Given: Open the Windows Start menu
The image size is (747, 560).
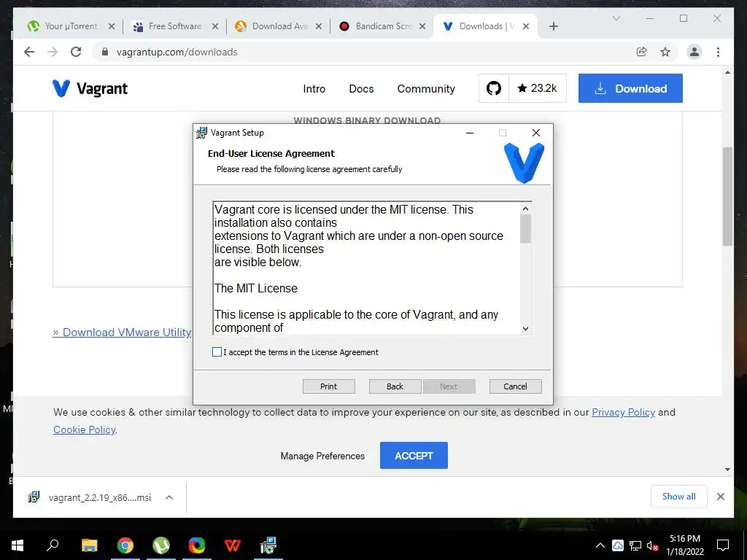Looking at the screenshot, I should [x=18, y=545].
